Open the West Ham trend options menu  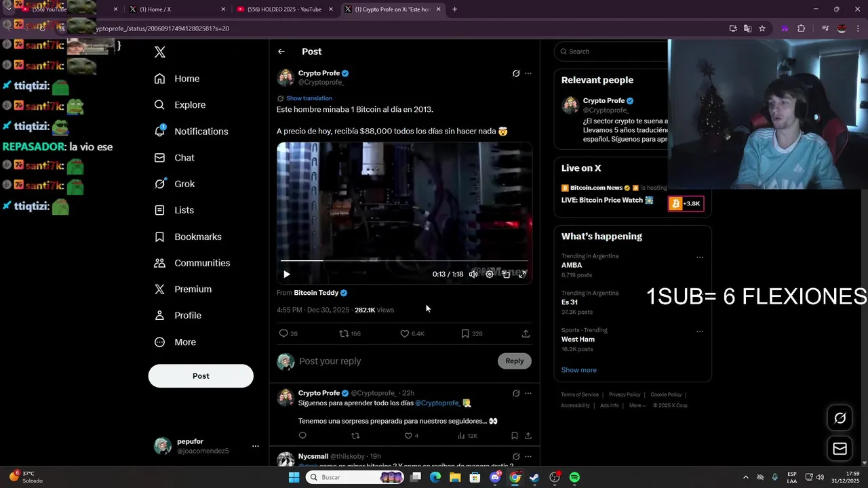[x=700, y=331]
